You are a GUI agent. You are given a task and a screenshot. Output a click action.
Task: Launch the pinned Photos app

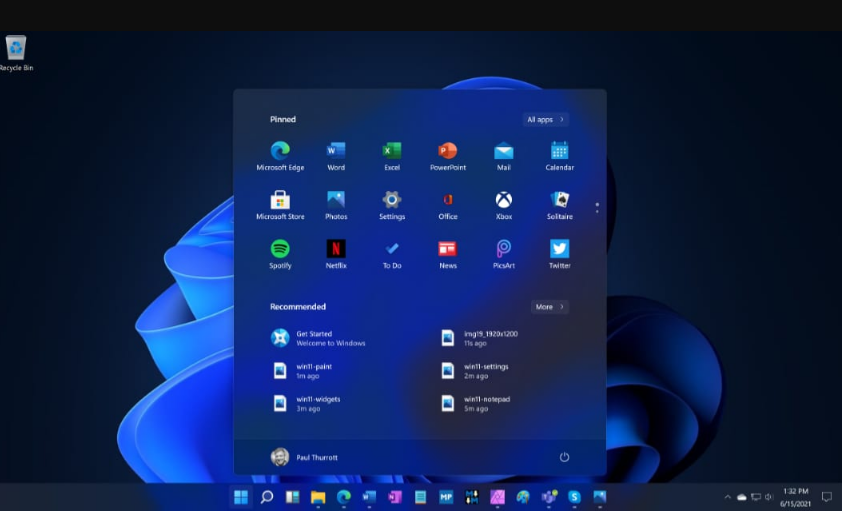point(336,205)
